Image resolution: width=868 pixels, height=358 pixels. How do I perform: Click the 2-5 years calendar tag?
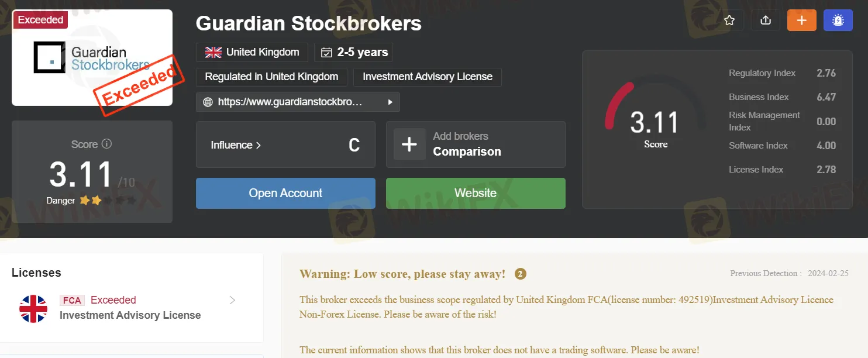click(x=353, y=52)
